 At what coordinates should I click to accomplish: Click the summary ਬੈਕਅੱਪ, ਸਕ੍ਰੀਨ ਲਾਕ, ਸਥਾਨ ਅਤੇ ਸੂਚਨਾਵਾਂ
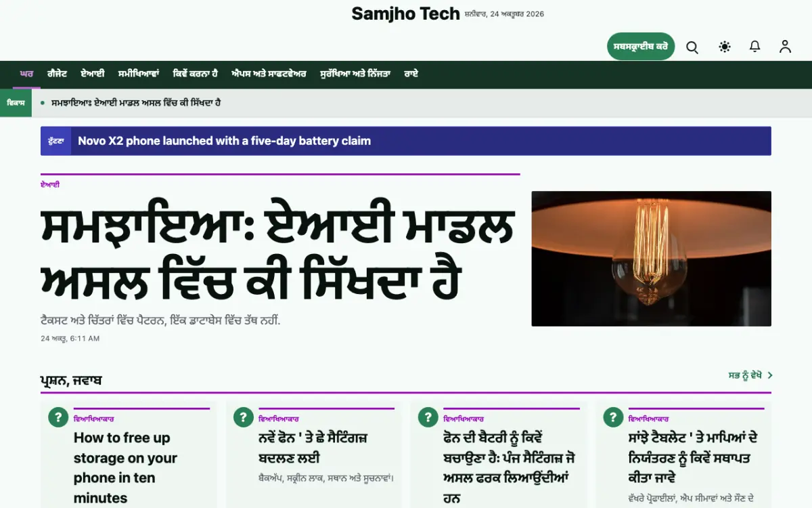pyautogui.click(x=326, y=478)
